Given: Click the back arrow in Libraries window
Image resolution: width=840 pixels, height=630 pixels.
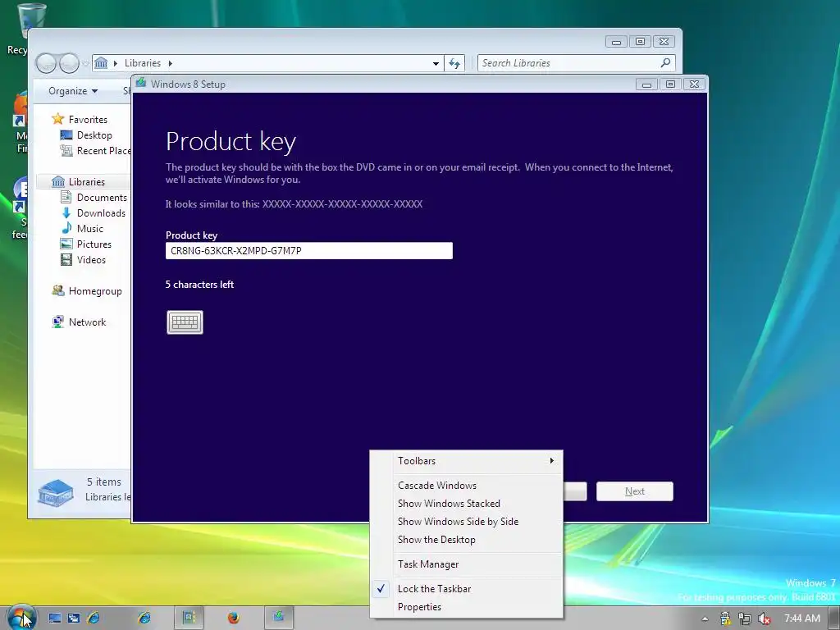Looking at the screenshot, I should [46, 63].
